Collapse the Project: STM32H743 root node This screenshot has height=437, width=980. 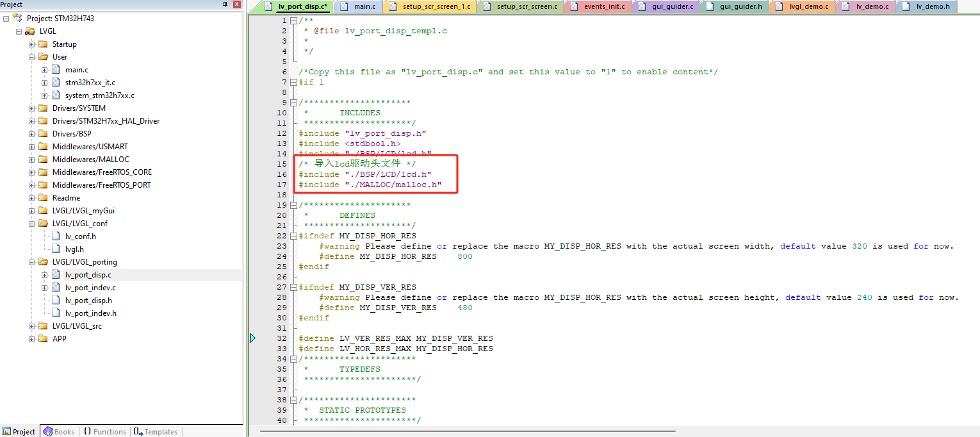click(x=6, y=18)
